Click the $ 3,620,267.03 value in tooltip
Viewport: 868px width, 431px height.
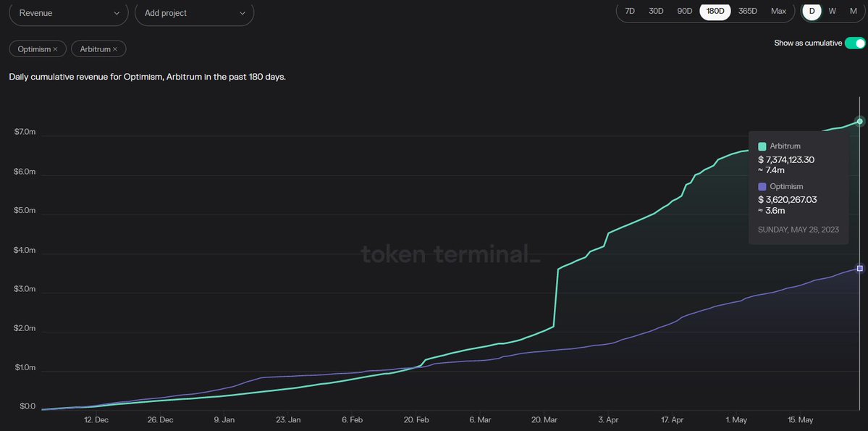tap(788, 199)
